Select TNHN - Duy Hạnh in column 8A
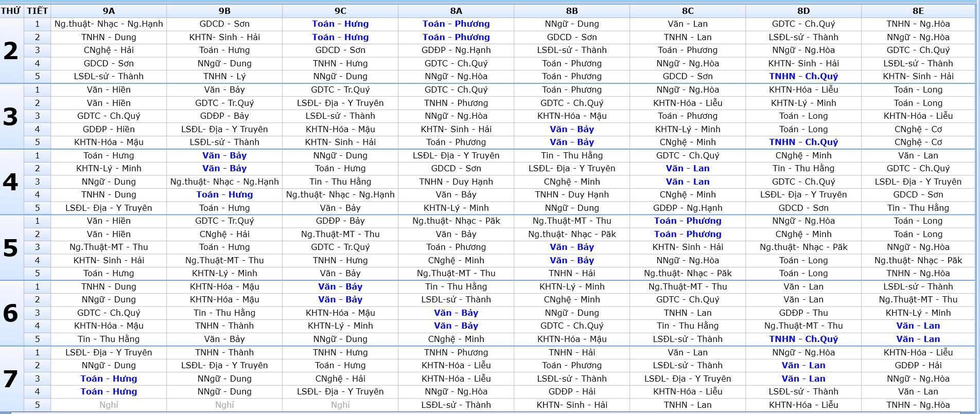This screenshot has height=414, width=980. click(x=456, y=182)
